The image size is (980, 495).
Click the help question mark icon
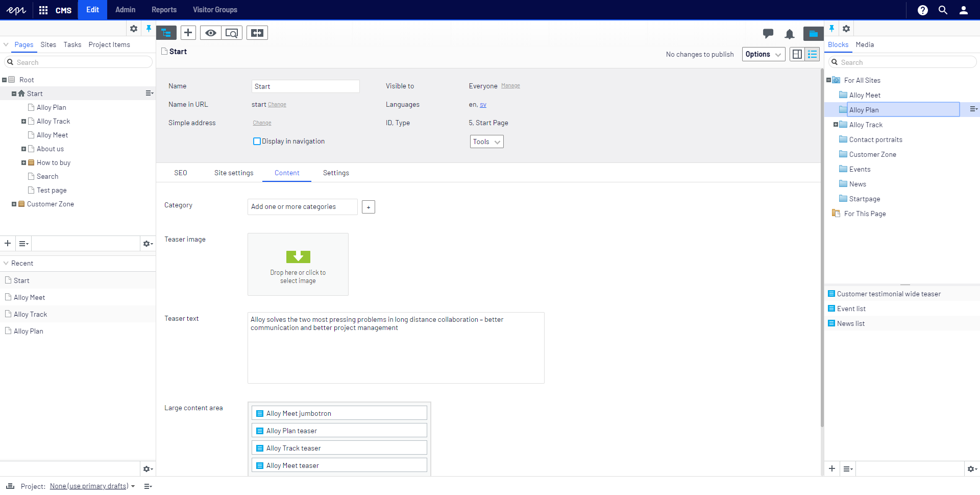coord(922,10)
